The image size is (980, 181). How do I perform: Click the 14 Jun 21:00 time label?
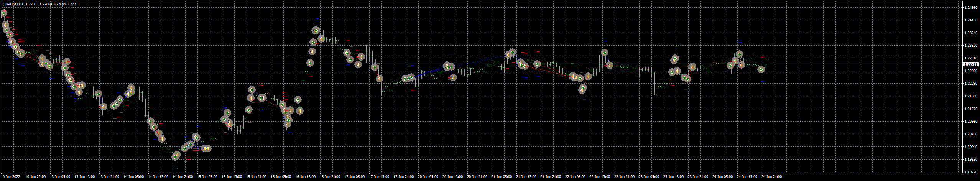tap(183, 177)
